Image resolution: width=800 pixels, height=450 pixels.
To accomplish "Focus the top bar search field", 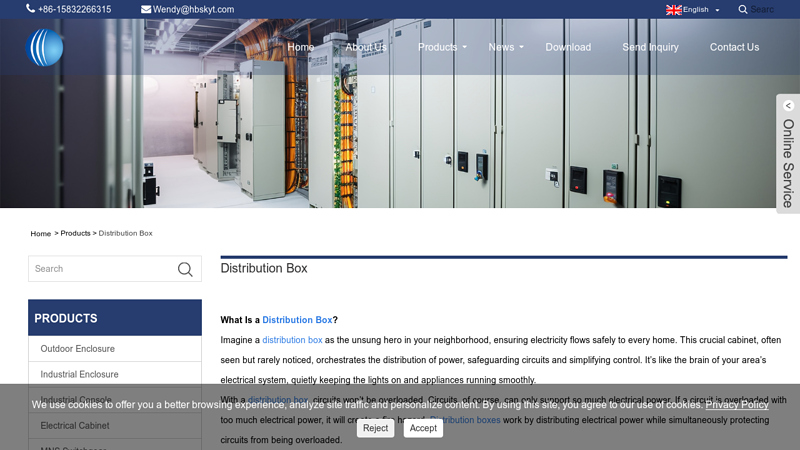I will click(763, 9).
